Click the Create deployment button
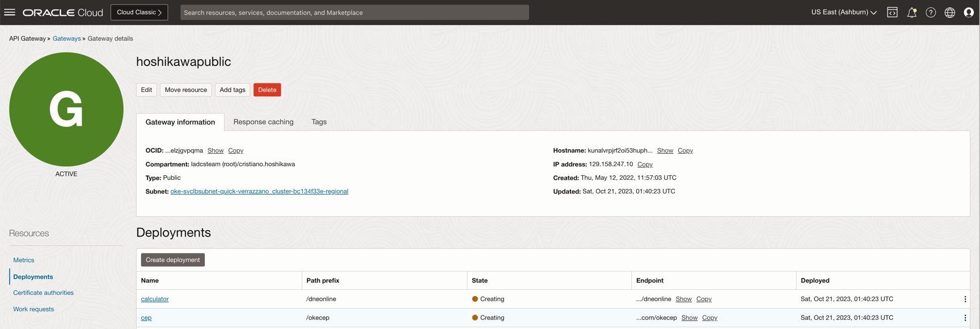The image size is (980, 329). (x=172, y=260)
